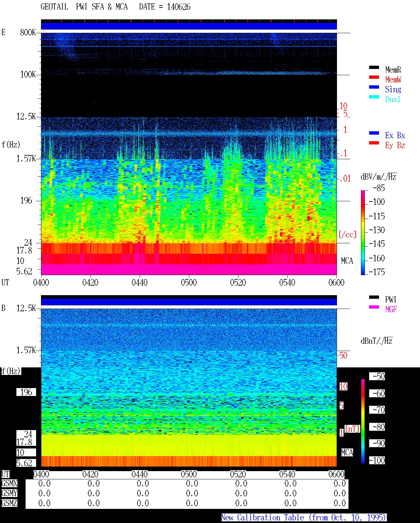Click the B panel MCA label
Viewport: 420px width, 523px height.
(347, 453)
